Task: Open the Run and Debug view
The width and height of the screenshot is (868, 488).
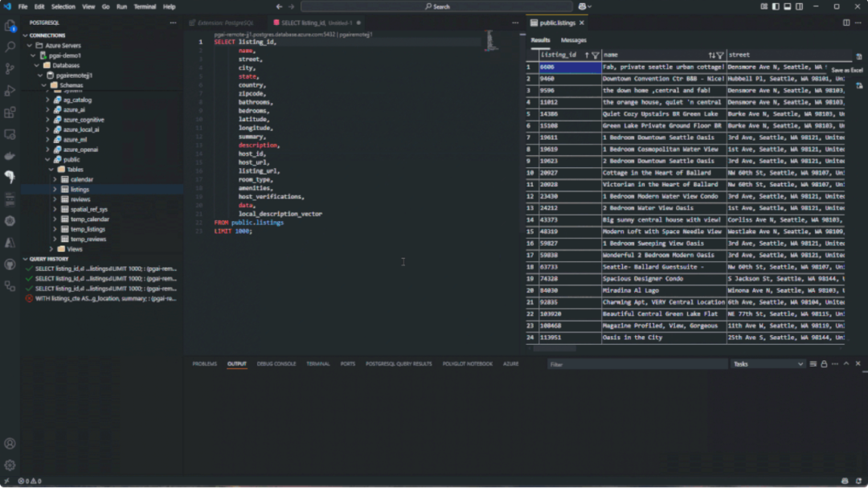Action: pos(10,91)
